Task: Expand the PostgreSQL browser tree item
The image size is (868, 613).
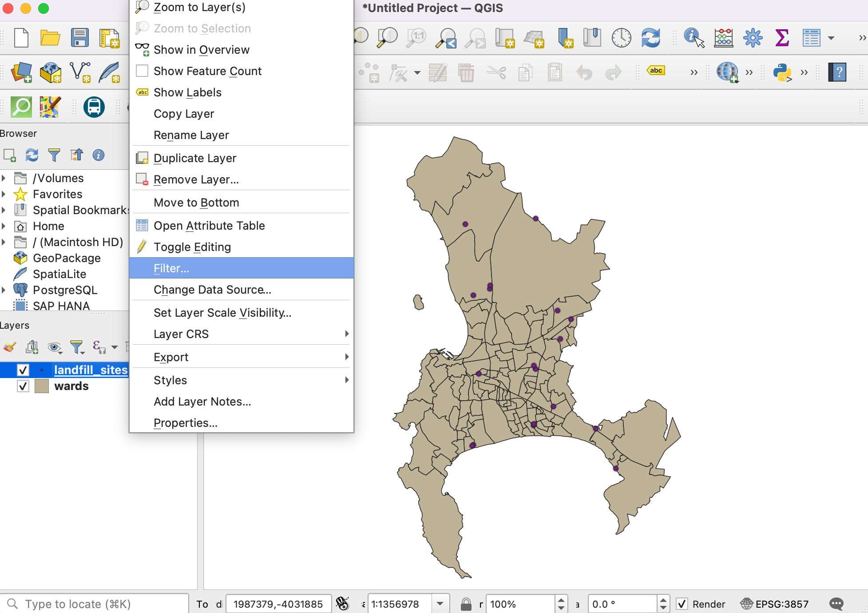Action: click(4, 290)
